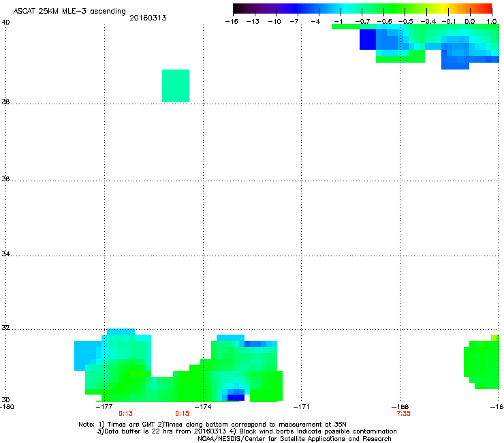Click longitude label -177
504x443 pixels.
(x=104, y=407)
